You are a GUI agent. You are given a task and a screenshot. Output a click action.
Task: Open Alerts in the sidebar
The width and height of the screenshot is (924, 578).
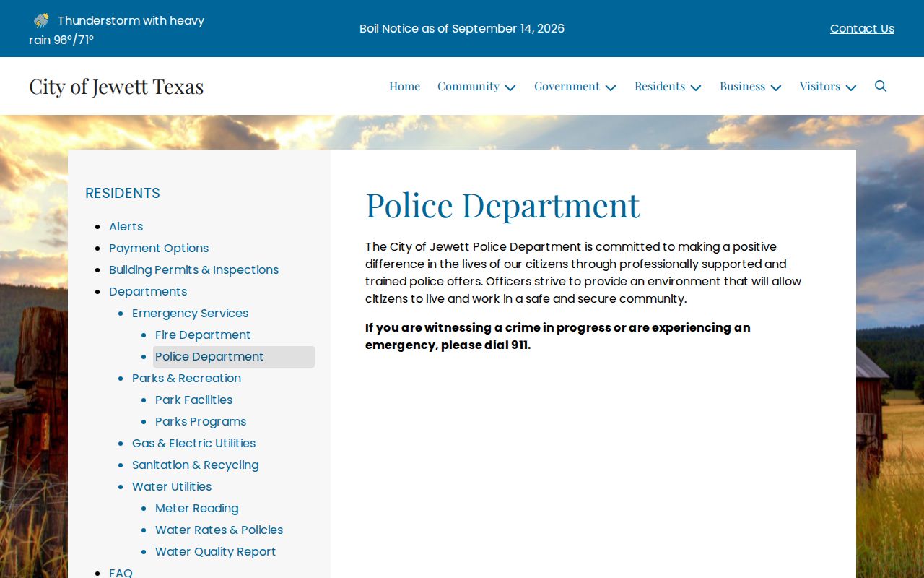(126, 226)
